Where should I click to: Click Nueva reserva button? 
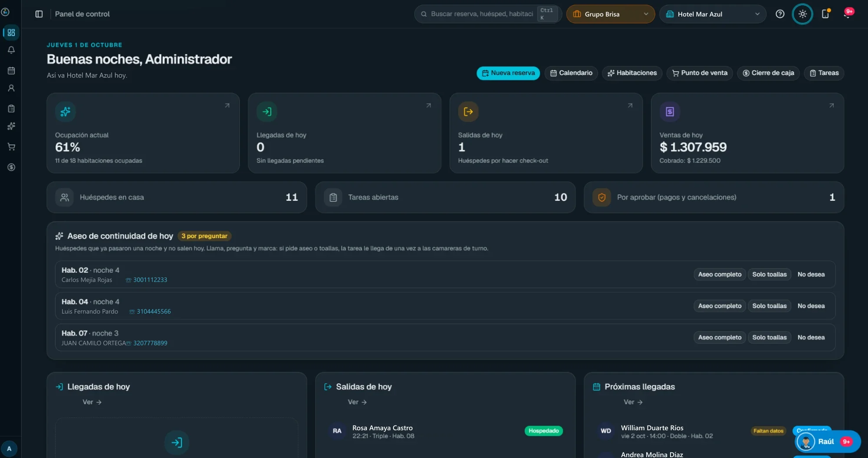[508, 73]
